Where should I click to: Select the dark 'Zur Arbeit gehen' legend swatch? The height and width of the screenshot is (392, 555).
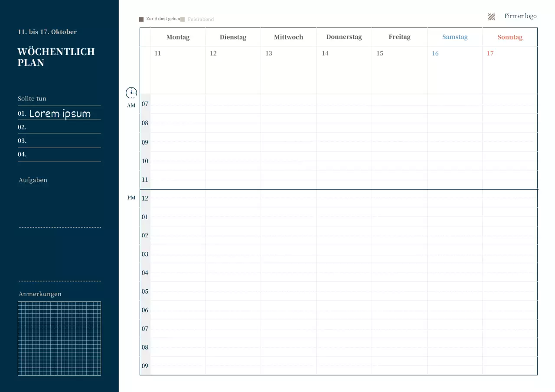pos(141,19)
